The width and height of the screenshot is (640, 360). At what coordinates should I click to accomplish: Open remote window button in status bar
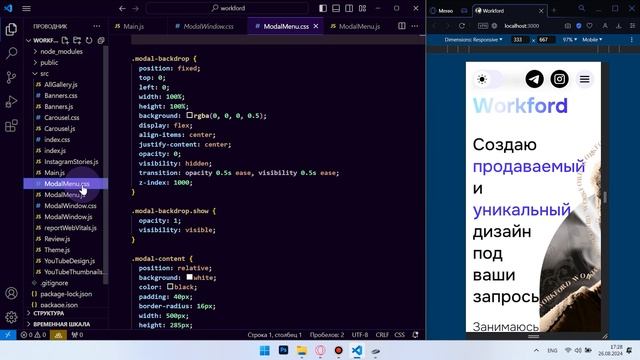click(8, 335)
